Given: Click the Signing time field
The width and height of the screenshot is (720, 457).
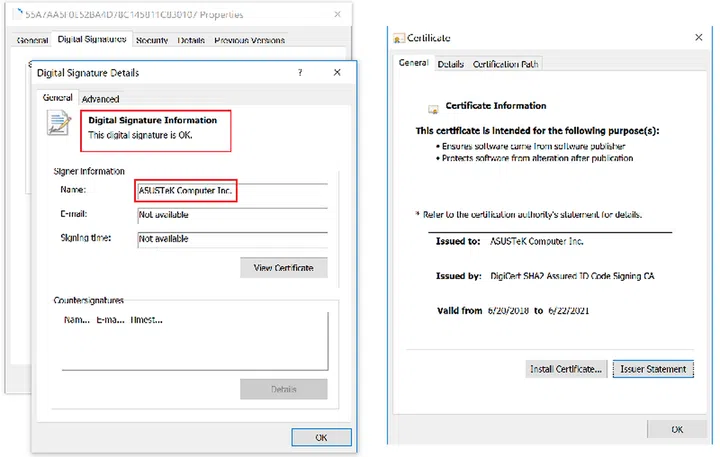Looking at the screenshot, I should pos(231,239).
